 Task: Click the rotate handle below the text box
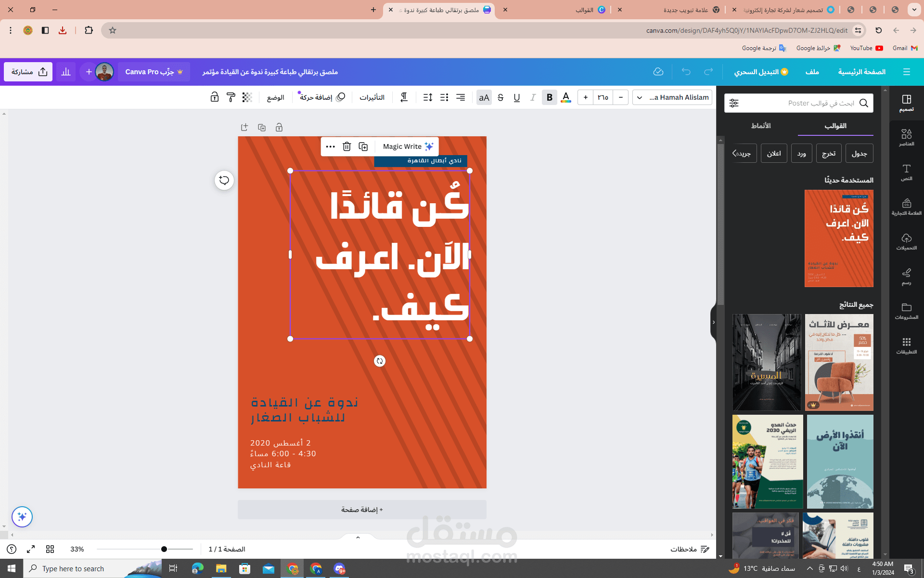tap(380, 361)
